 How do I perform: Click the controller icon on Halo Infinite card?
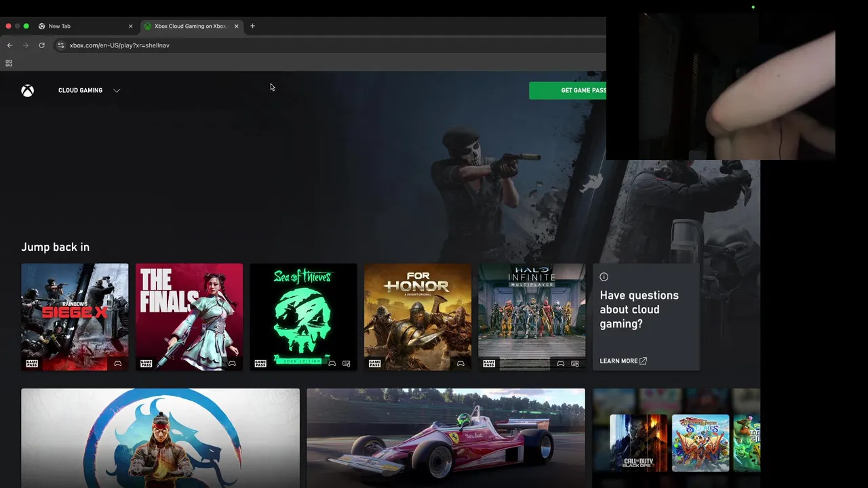click(x=561, y=363)
